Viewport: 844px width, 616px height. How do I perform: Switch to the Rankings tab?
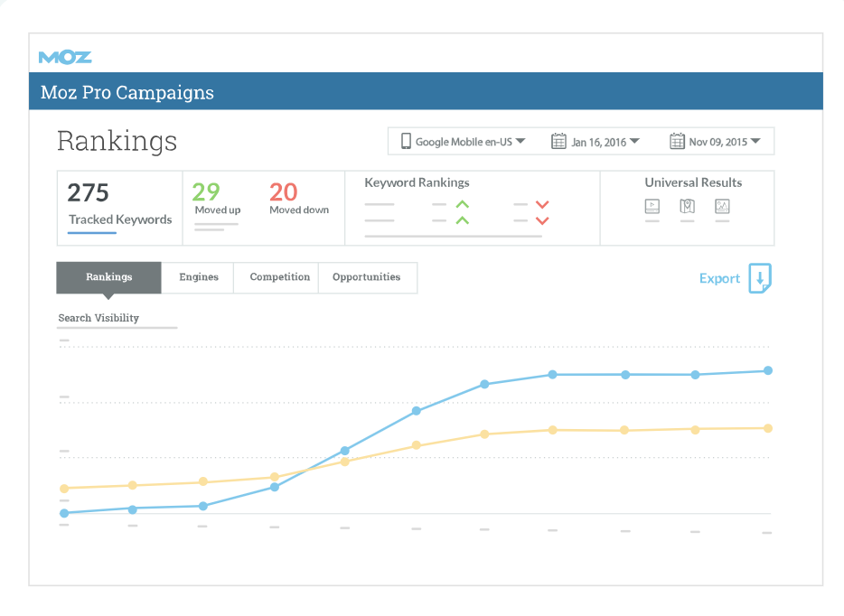click(108, 277)
